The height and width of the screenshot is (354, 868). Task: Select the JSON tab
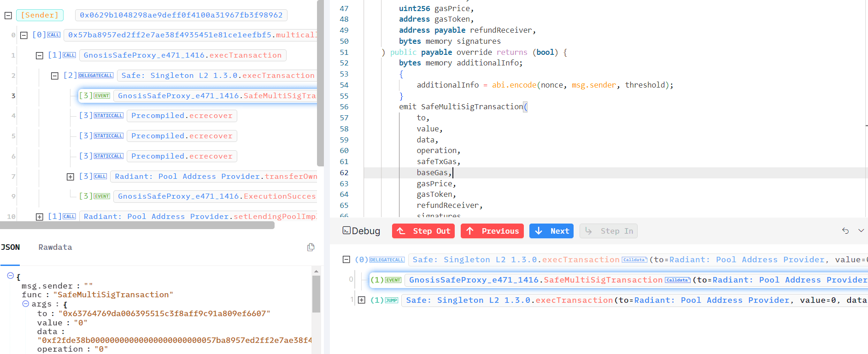[11, 248]
